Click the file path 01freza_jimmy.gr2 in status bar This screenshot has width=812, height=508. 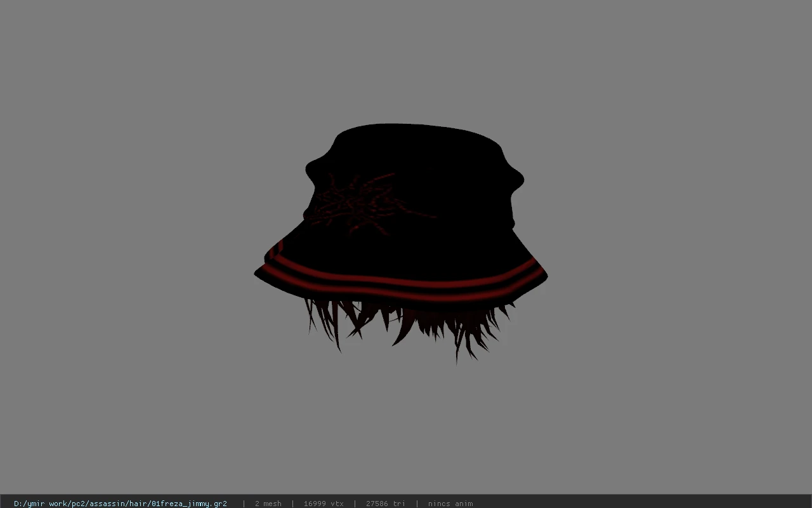(121, 504)
